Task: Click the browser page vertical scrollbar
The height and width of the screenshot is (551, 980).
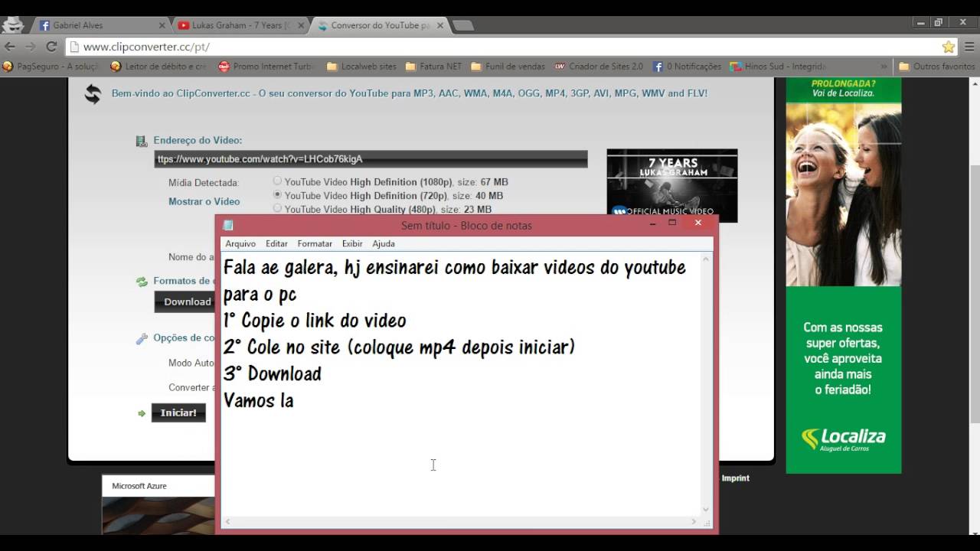Action: [975, 293]
